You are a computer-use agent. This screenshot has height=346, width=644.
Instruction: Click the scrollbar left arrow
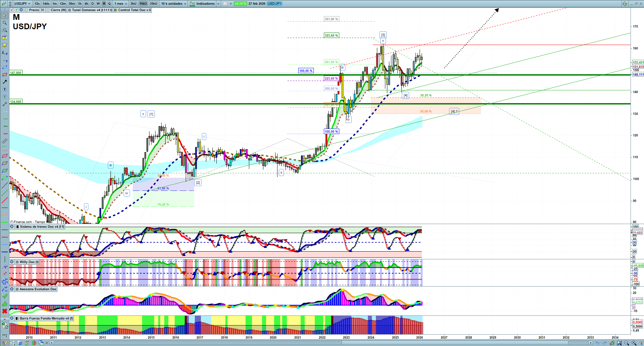tap(51, 343)
